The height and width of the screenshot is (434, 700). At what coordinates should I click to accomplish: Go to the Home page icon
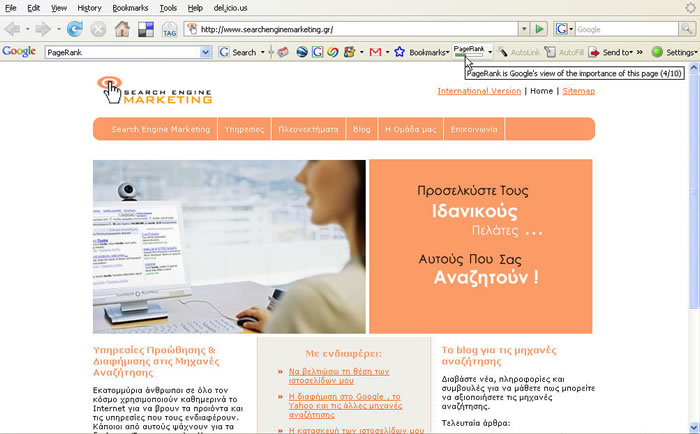tap(122, 29)
